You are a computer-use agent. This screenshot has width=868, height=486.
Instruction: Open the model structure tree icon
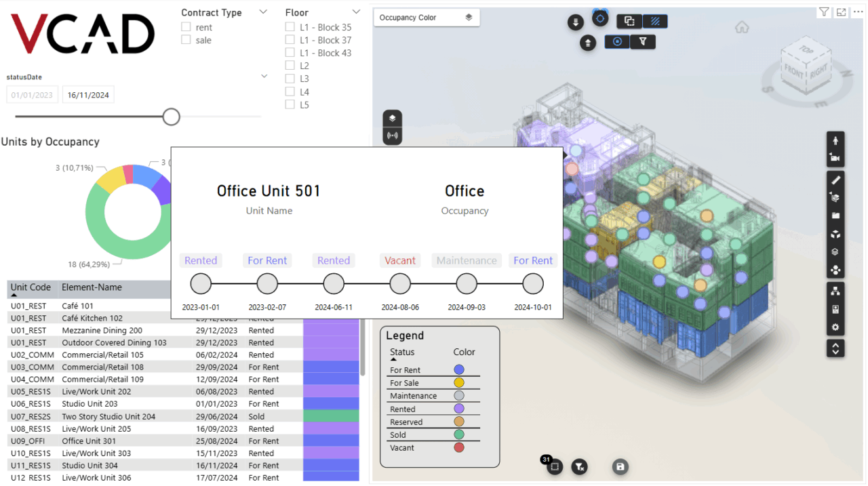pos(835,291)
